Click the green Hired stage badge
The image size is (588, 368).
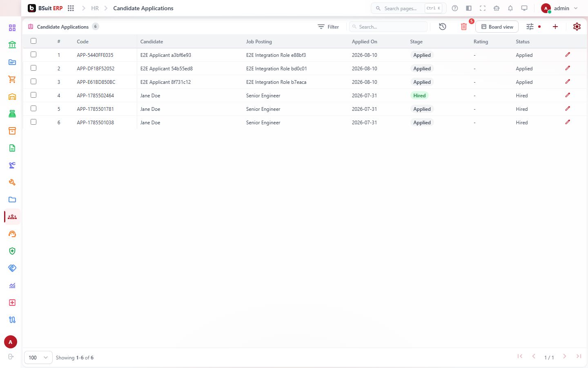click(419, 96)
